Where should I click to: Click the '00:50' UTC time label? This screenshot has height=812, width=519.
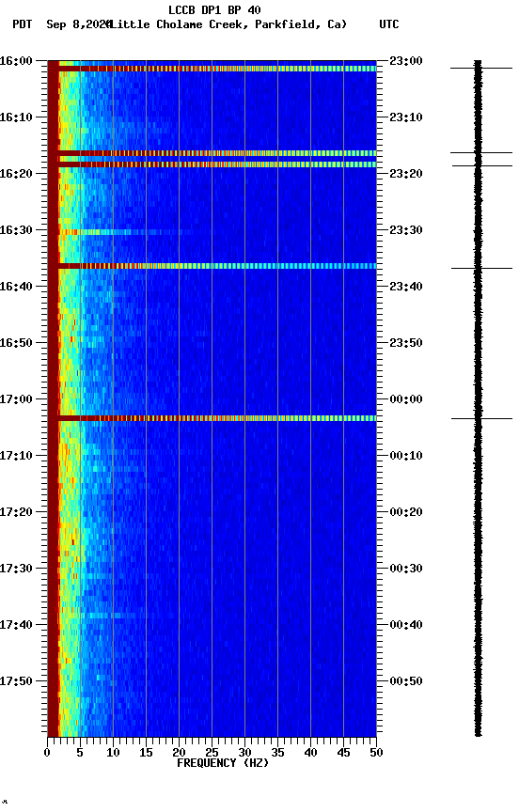point(406,681)
